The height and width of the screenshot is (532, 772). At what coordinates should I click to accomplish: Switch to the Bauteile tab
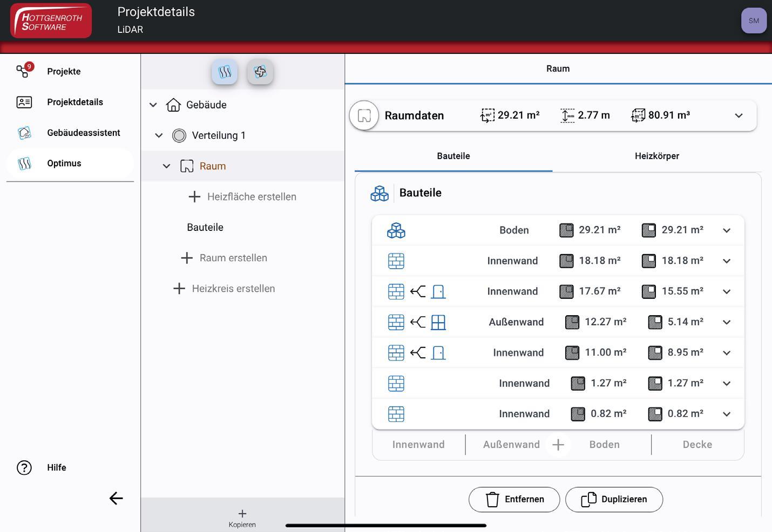point(453,156)
